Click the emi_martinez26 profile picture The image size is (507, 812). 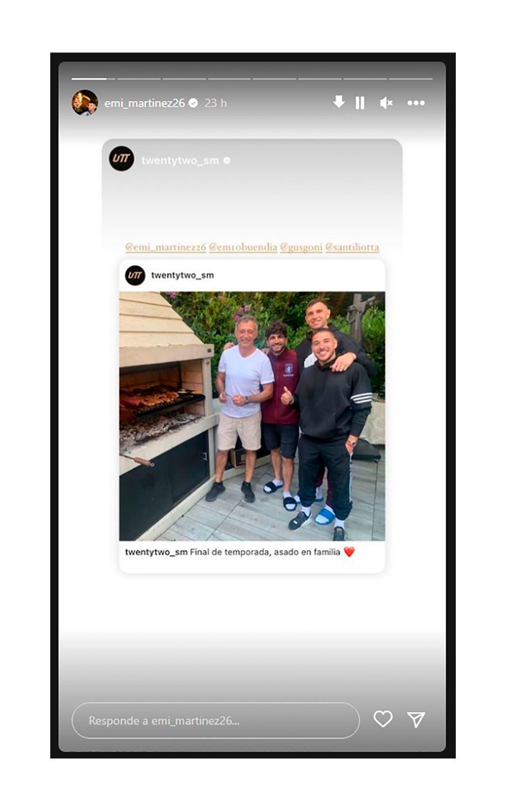coord(85,103)
